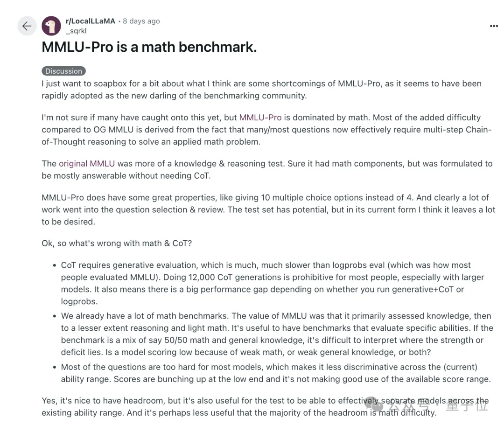This screenshot has height=425, width=504.
Task: Open the _sqrkl user profile
Action: click(76, 31)
